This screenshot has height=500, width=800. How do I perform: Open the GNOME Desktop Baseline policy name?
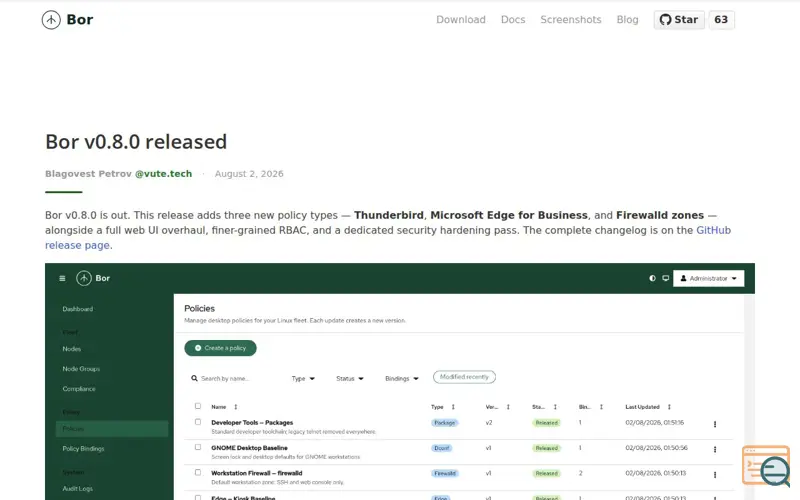click(249, 448)
